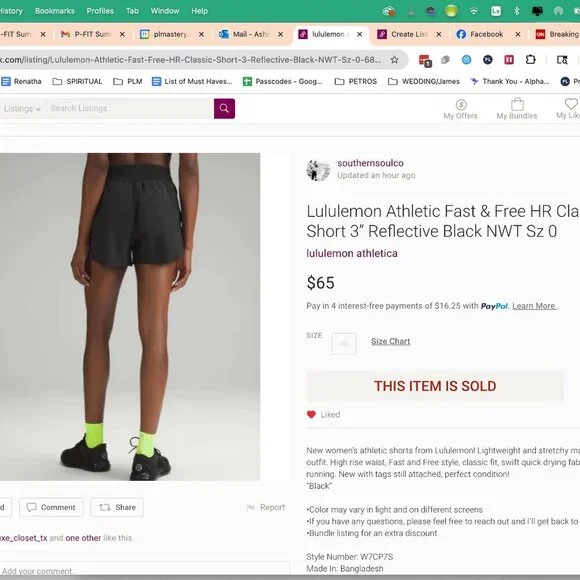Click the gray stacked-squares extension icon
580x580 pixels.
[x=445, y=60]
